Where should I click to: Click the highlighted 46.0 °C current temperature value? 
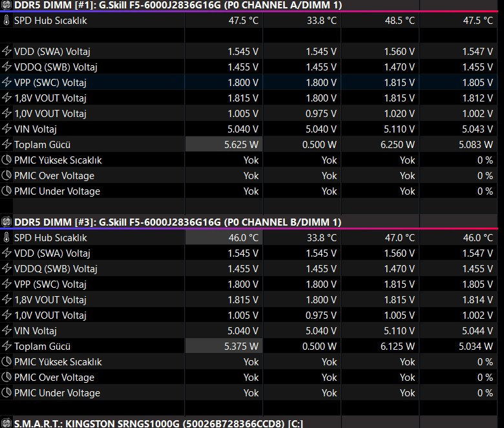pos(244,238)
